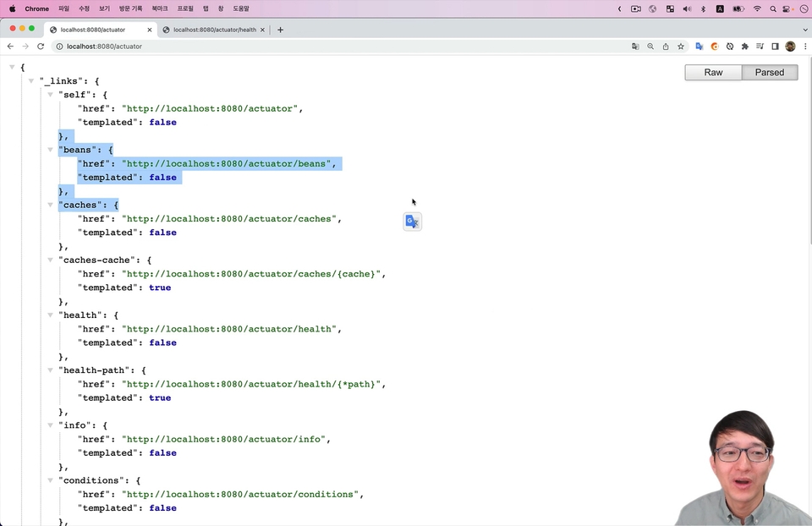Open the Apple menu

[x=13, y=8]
